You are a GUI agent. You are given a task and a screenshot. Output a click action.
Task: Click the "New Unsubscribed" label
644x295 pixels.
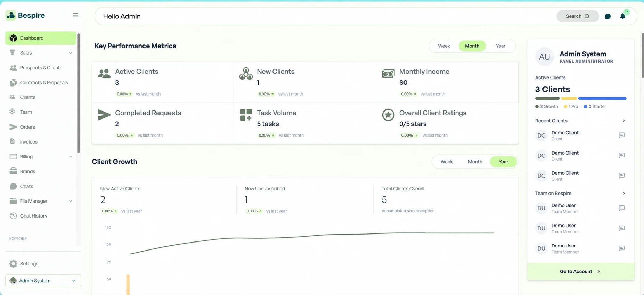pos(265,189)
